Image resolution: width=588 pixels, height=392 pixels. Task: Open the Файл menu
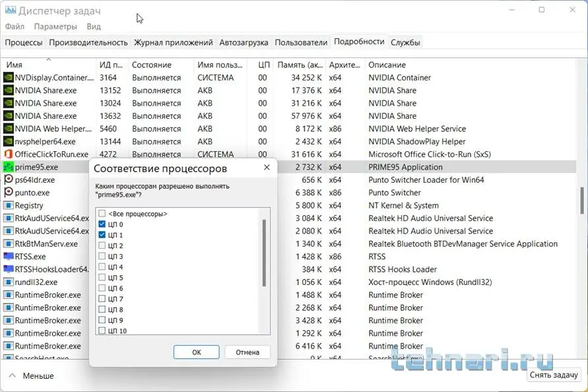pos(15,26)
